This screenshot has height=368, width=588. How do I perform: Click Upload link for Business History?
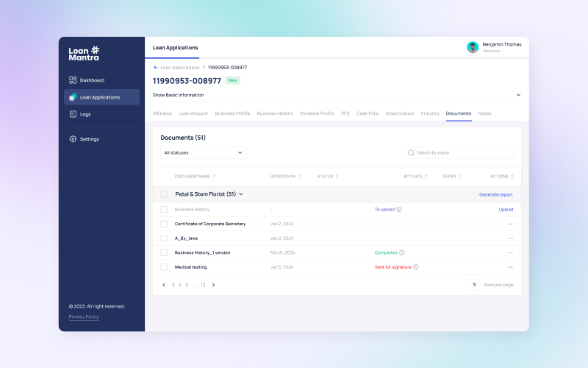coord(506,210)
